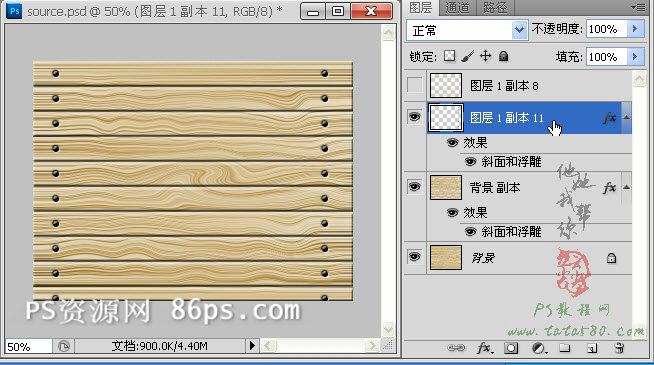Close the source.psd document window
This screenshot has height=365, width=654.
tap(371, 12)
